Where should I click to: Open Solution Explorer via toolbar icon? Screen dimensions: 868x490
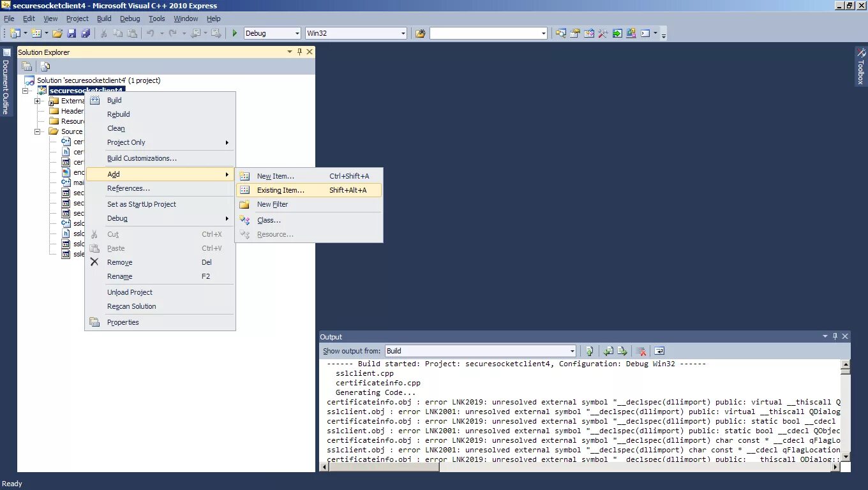pyautogui.click(x=560, y=33)
